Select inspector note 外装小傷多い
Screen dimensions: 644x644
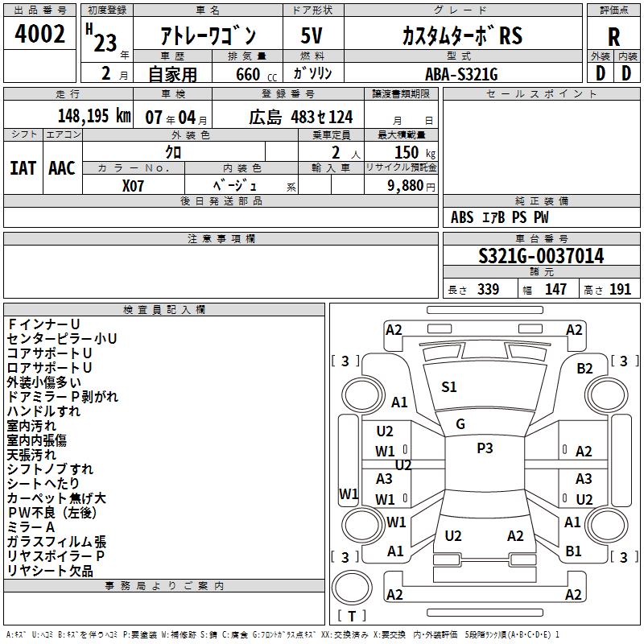44,382
